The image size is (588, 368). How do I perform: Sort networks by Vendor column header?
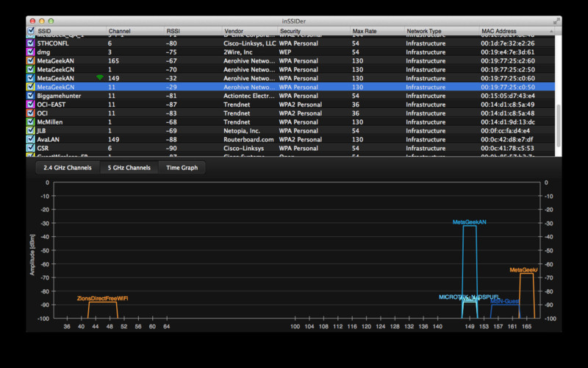pos(234,31)
